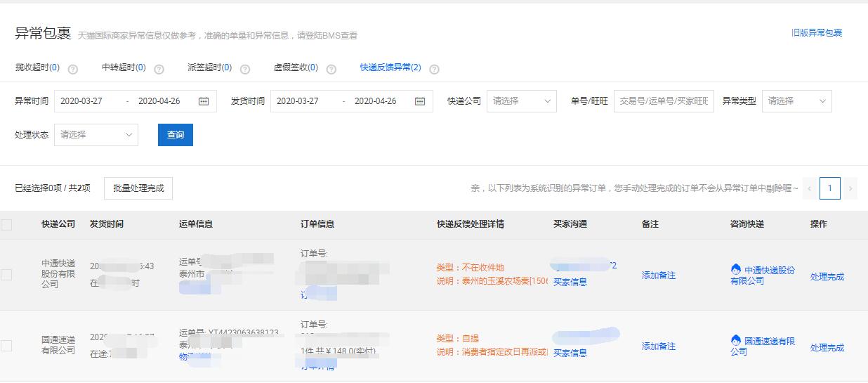Click 处理完成 in 圆通速递 row

click(827, 348)
